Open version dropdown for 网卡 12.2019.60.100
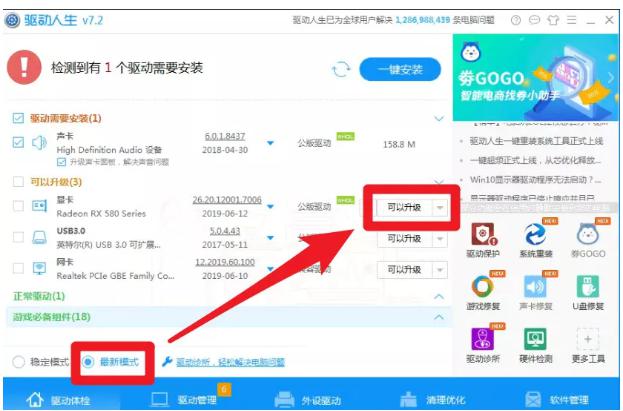This screenshot has height=411, width=623. (x=271, y=269)
